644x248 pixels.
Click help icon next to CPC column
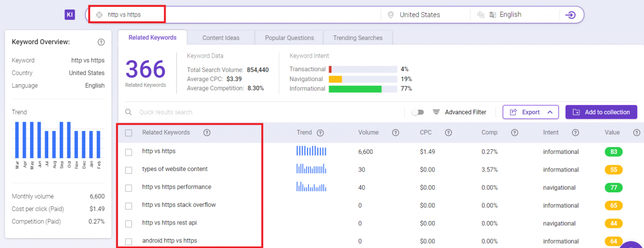[x=448, y=133]
